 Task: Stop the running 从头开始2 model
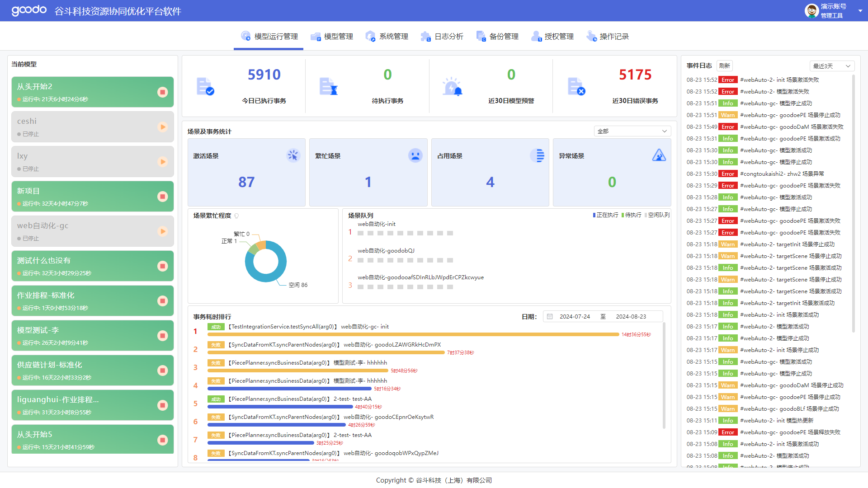tap(163, 92)
